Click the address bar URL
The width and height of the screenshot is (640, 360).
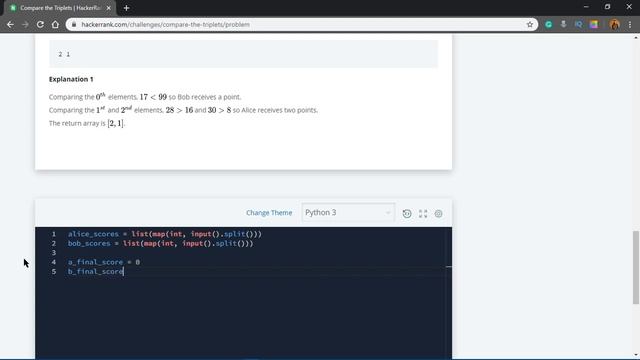click(165, 24)
